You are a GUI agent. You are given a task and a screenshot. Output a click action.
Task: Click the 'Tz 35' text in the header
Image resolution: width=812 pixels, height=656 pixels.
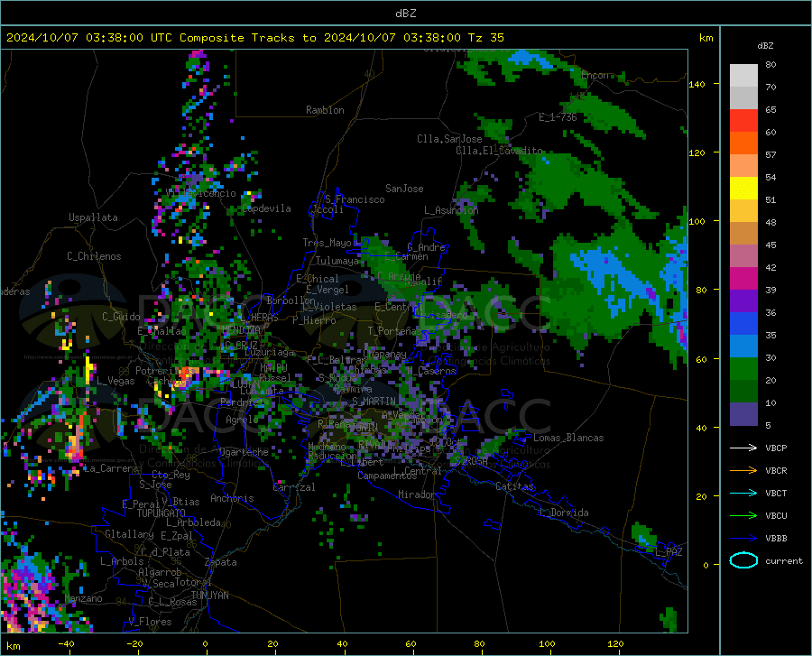tap(485, 38)
